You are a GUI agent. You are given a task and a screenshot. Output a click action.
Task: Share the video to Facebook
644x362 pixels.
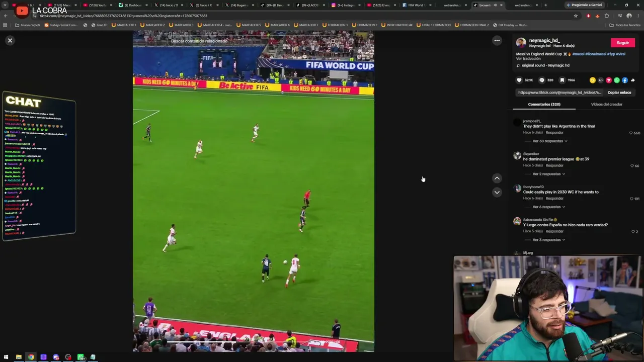(x=625, y=80)
